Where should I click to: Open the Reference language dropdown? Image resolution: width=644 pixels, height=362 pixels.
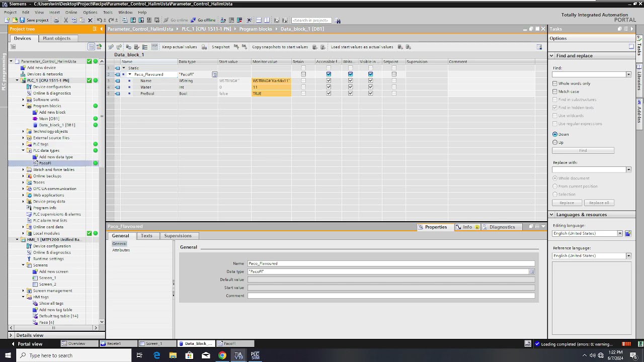628,256
